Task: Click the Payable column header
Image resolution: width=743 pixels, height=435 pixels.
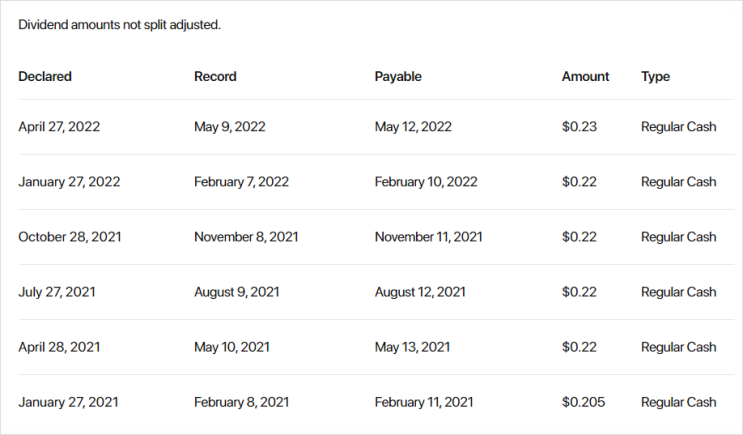Action: click(398, 76)
